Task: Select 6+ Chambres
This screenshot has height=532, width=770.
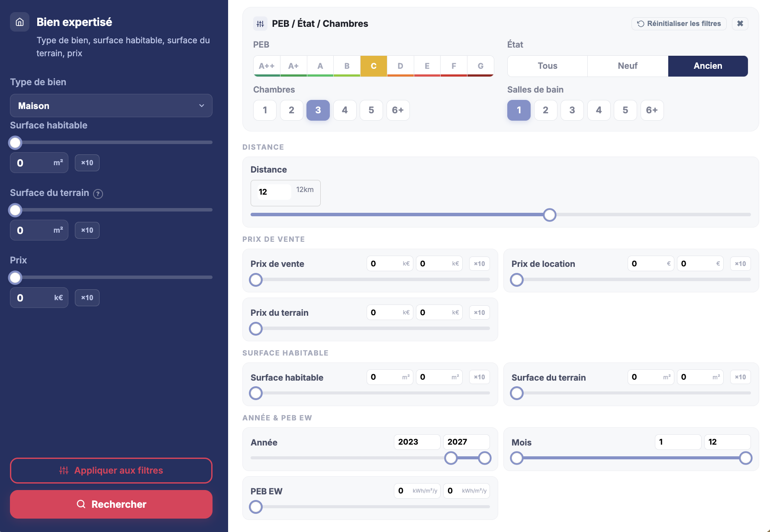Action: pos(398,110)
